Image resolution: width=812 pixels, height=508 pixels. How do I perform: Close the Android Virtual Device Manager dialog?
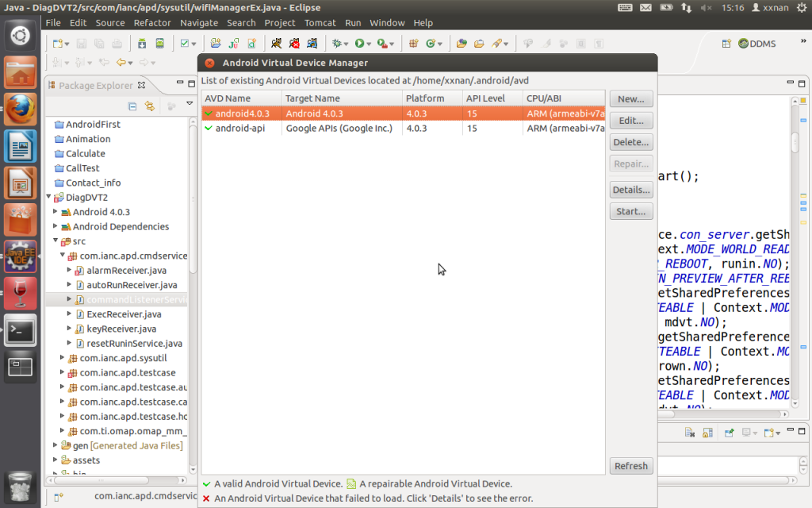point(209,63)
